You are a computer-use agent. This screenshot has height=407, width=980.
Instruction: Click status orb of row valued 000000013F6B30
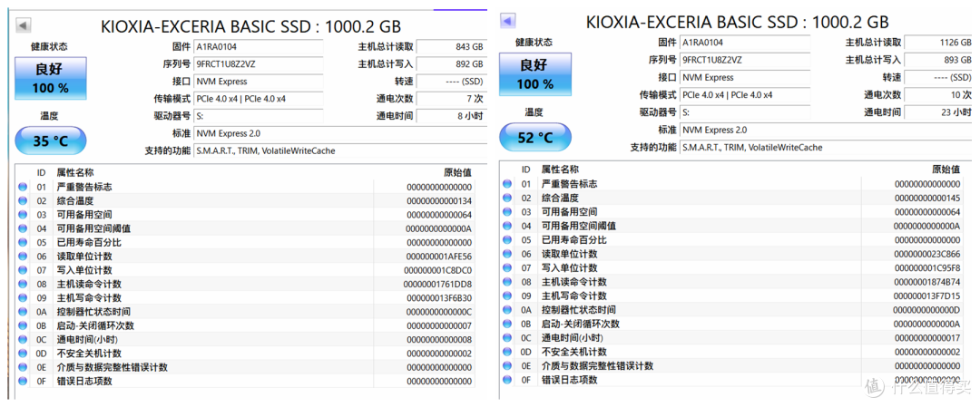pos(23,297)
